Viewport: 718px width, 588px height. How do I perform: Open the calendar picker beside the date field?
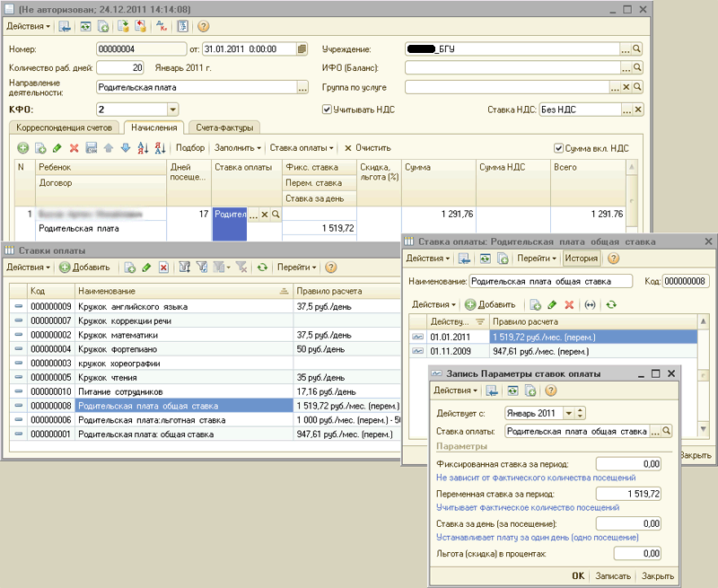click(x=303, y=48)
